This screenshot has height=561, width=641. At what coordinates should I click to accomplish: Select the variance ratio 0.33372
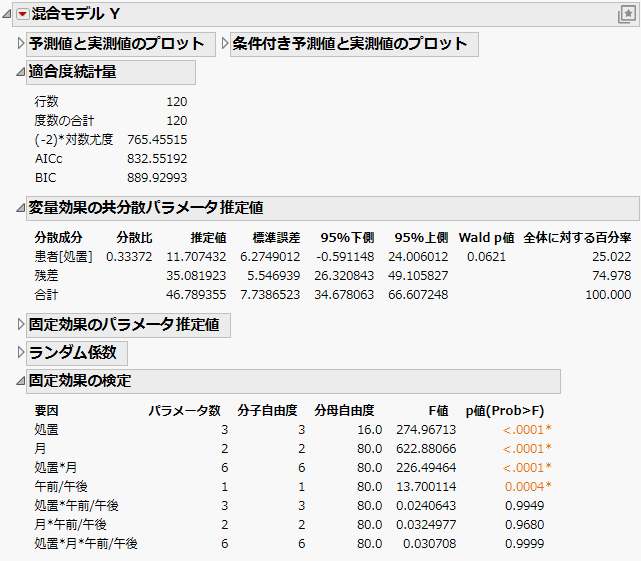pyautogui.click(x=129, y=257)
